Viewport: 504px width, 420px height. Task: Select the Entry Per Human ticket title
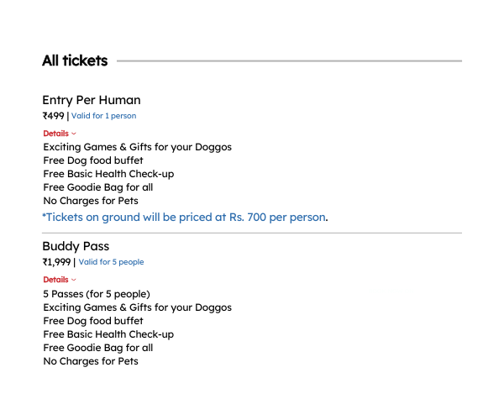point(92,100)
